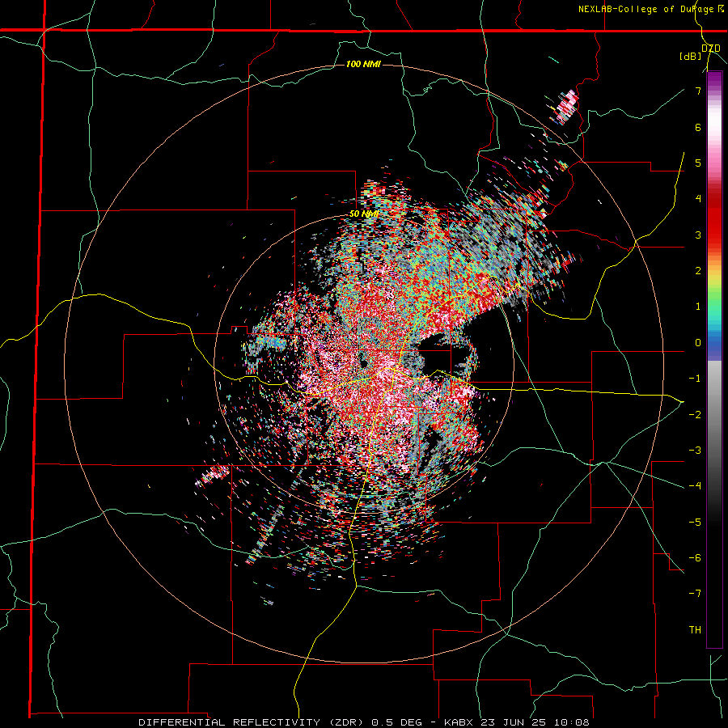Click the 3 value on color scale
Screen dimensions: 728x728
[698, 235]
